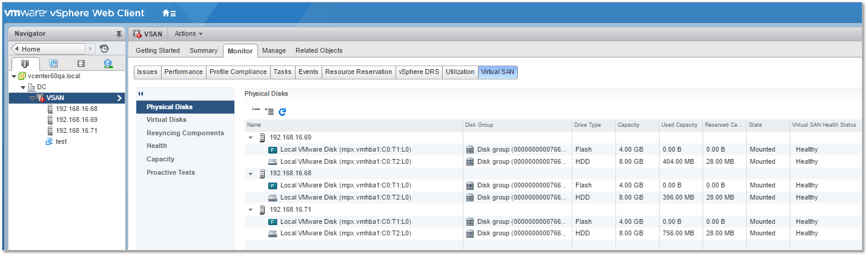
Task: Switch to Storage inventory view
Action: tap(81, 63)
